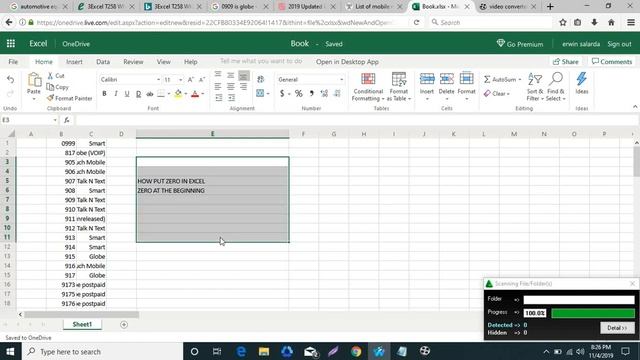
Task: Toggle Top Align in Alignment group
Action: pyautogui.click(x=218, y=75)
